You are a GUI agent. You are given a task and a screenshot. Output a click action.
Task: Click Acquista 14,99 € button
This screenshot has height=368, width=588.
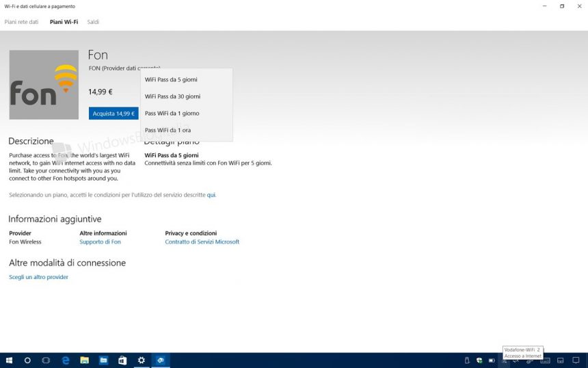click(113, 114)
